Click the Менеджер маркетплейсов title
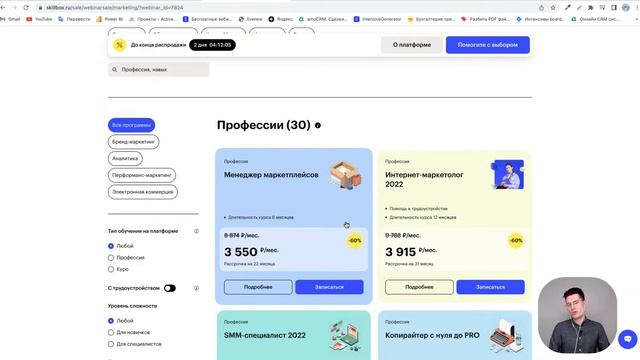Viewport: 640px width, 360px height. click(x=271, y=175)
